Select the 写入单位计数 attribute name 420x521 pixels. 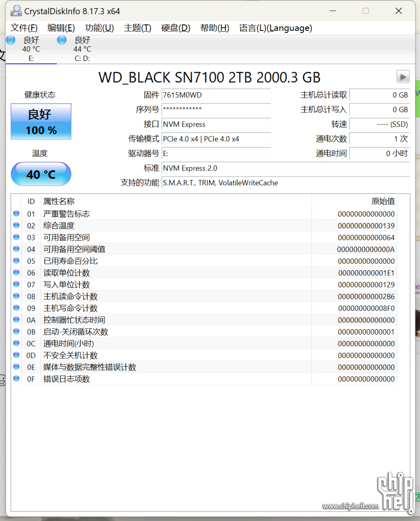click(66, 285)
